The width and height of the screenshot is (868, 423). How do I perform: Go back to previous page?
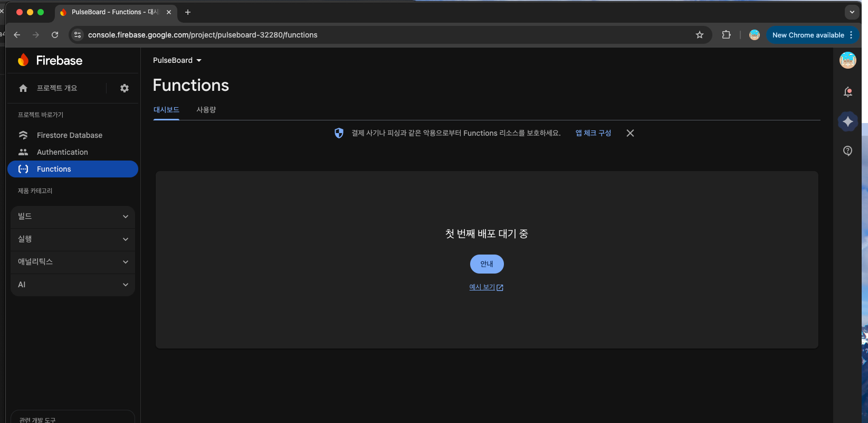[x=17, y=35]
